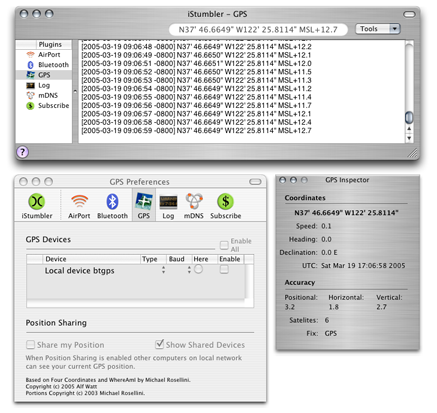Click the Declination value 0.0 E
The height and width of the screenshot is (413, 437).
329,252
